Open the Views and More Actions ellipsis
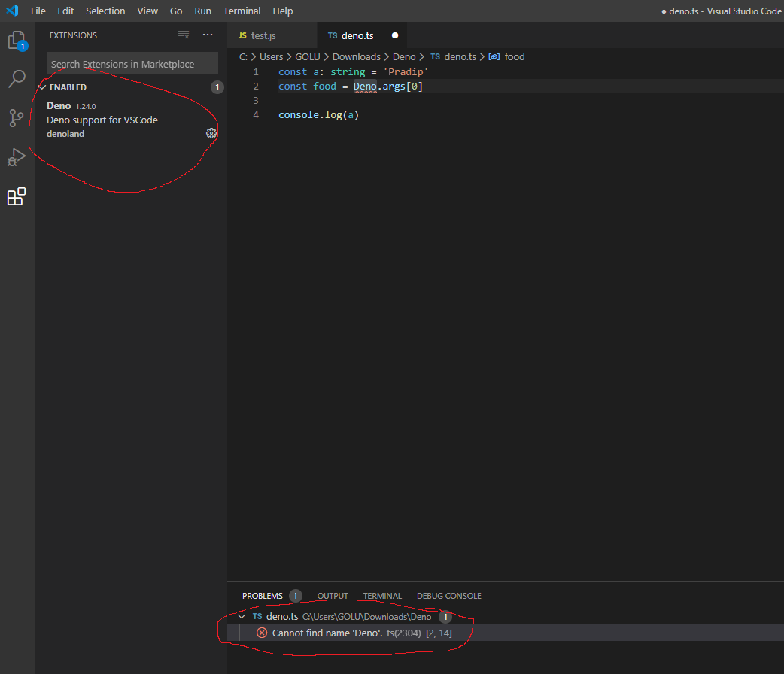Viewport: 784px width, 674px height. coord(207,34)
